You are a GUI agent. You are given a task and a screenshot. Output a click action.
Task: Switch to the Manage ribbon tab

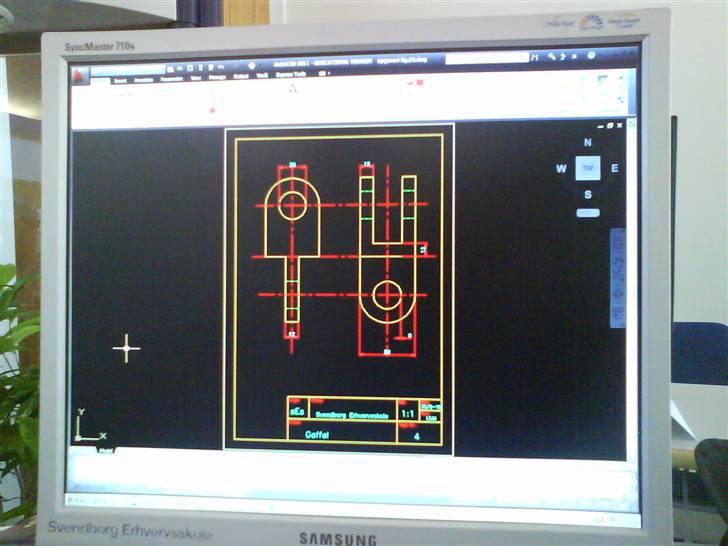pos(217,77)
